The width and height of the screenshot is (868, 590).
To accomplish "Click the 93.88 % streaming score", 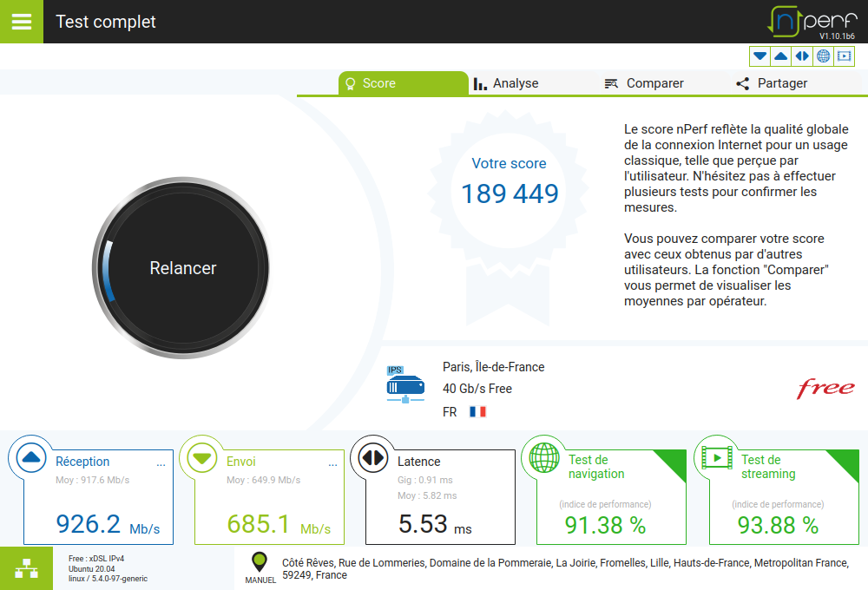I will point(778,525).
